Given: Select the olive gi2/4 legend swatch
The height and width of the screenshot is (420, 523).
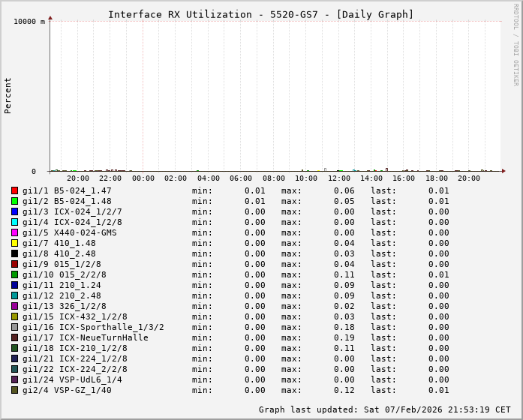Looking at the screenshot, I should point(14,390).
